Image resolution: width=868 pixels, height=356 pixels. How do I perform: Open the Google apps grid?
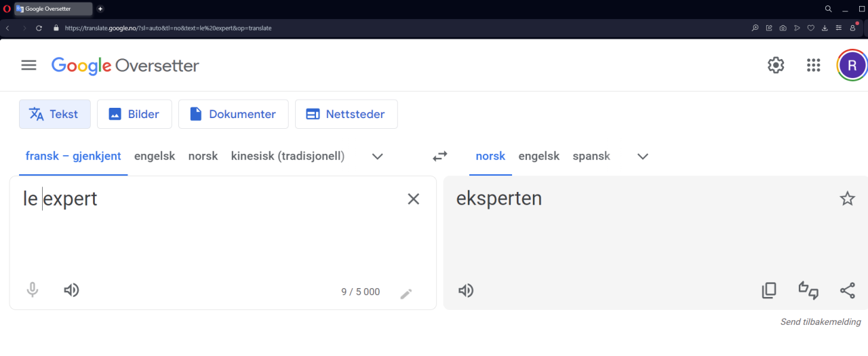pos(813,65)
